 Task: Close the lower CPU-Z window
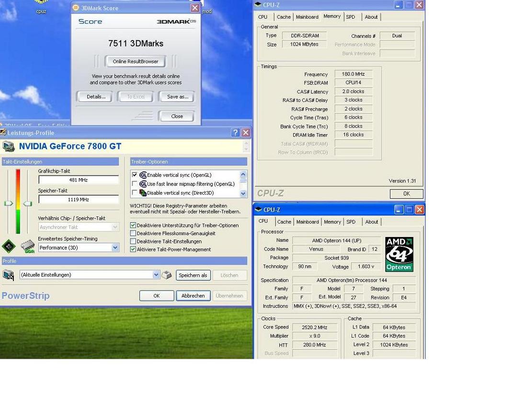click(420, 210)
